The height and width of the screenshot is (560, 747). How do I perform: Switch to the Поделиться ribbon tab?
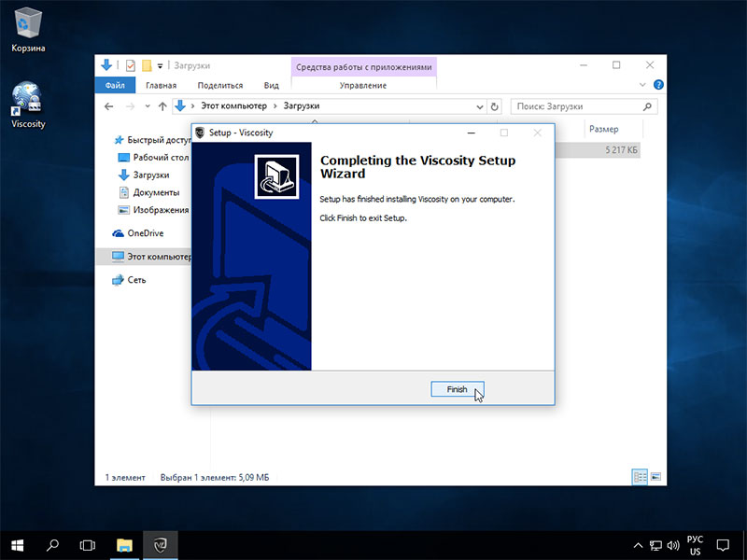click(x=220, y=85)
